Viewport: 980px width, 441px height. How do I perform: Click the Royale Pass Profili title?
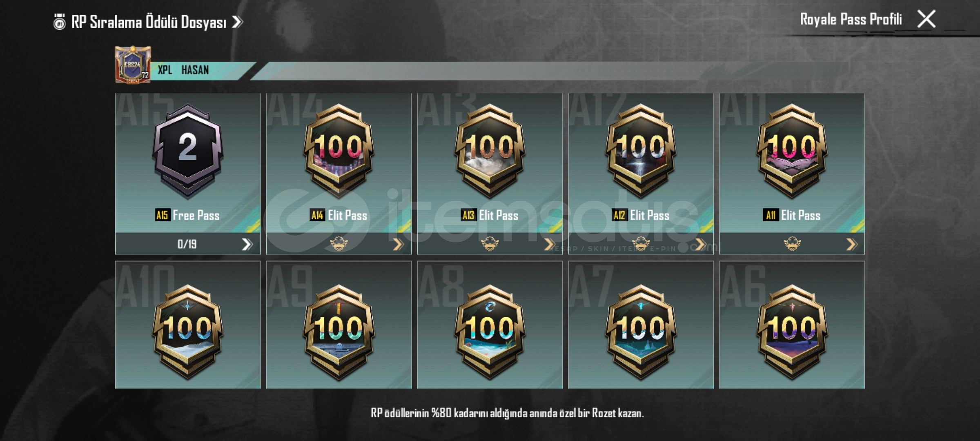click(x=851, y=19)
